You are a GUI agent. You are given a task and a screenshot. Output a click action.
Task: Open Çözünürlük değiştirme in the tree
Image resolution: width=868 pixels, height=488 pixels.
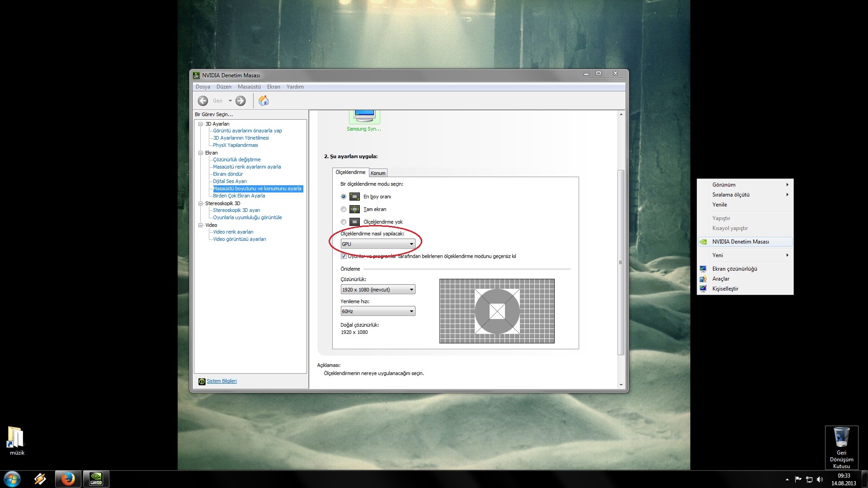click(x=237, y=160)
